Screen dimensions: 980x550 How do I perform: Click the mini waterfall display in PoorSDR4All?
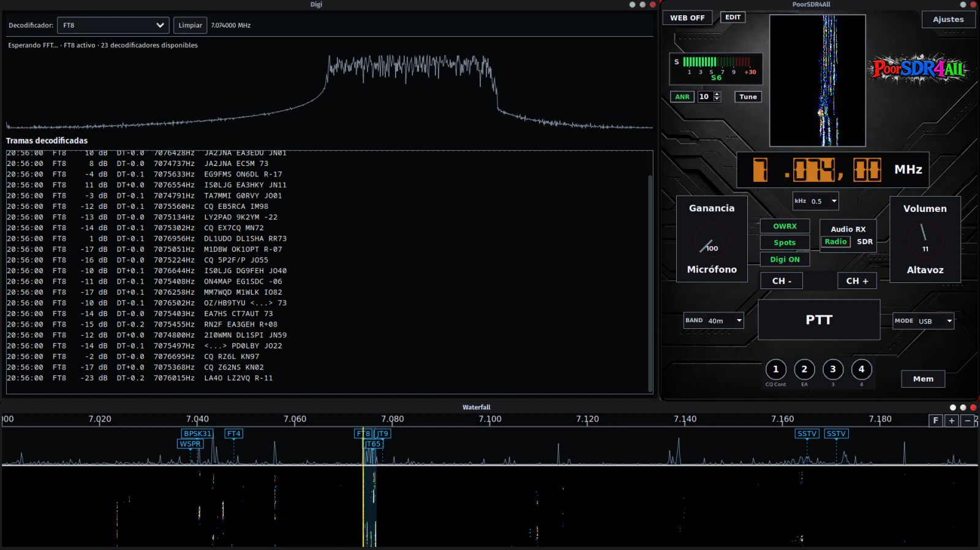[817, 80]
